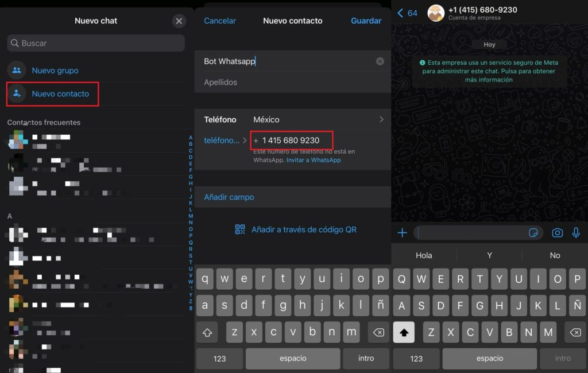588x373 pixels.
Task: Close the Nuevo chat panel
Action: 179,21
